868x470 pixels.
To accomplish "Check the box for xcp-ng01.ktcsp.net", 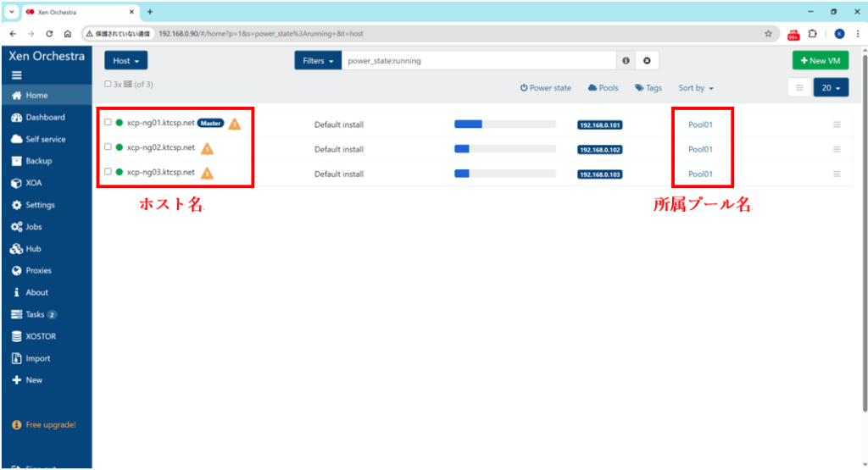I will click(x=108, y=123).
